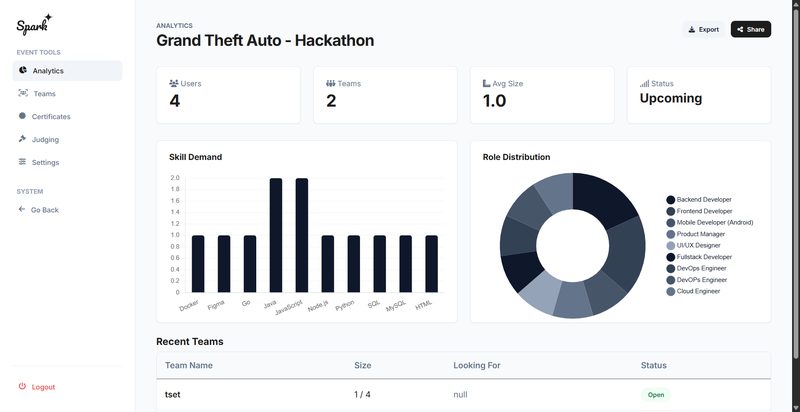The image size is (800, 412).
Task: Click the JavaScript bar in Skill Demand
Action: coord(302,235)
